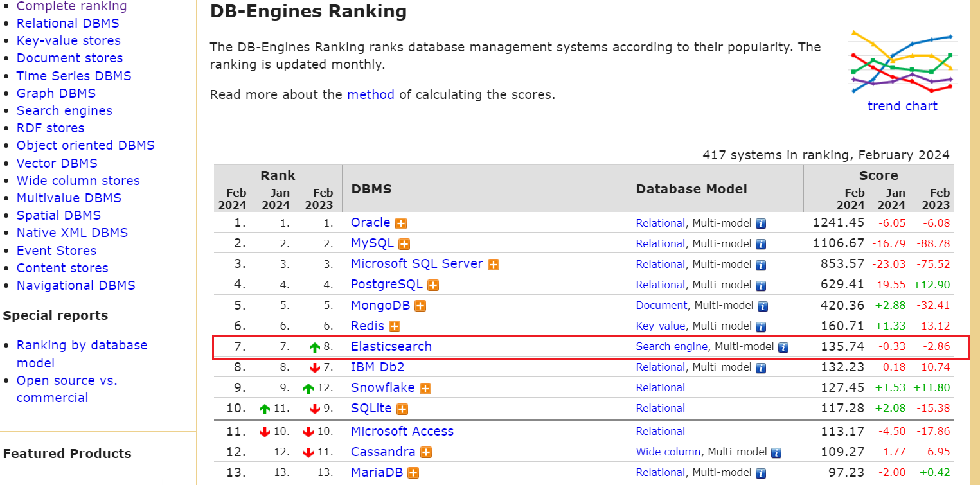Select Document stores in the sidebar
The height and width of the screenshot is (485, 980).
tap(69, 58)
